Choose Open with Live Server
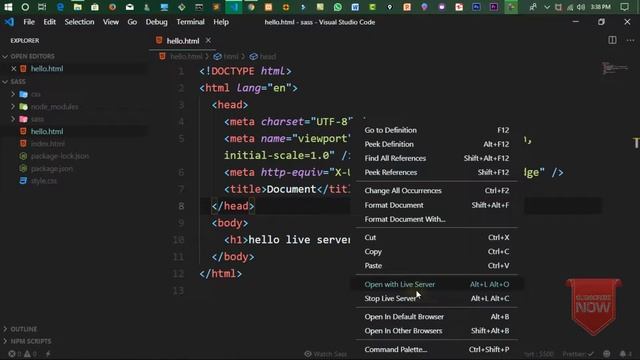Screen dimensions: 640x360 436,284
